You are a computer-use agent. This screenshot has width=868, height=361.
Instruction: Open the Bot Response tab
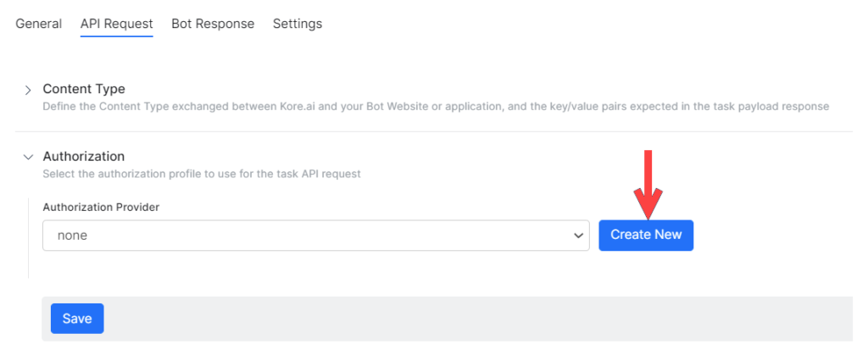[x=213, y=24]
